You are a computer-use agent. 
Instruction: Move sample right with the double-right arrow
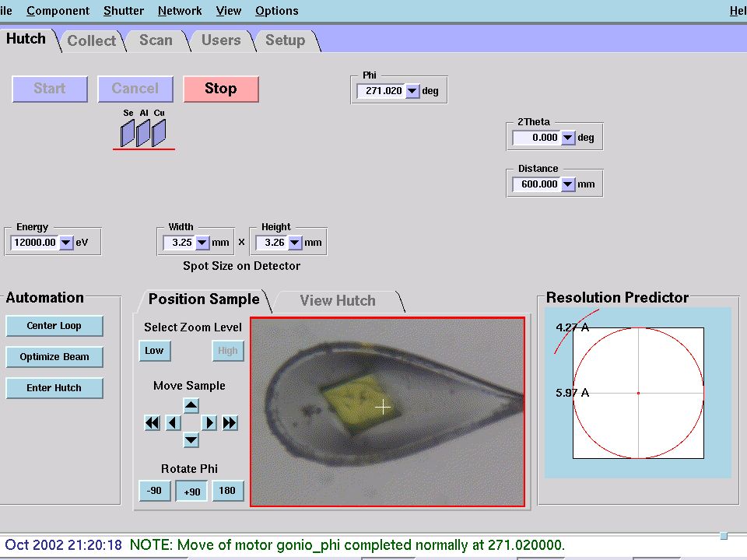pyautogui.click(x=230, y=423)
